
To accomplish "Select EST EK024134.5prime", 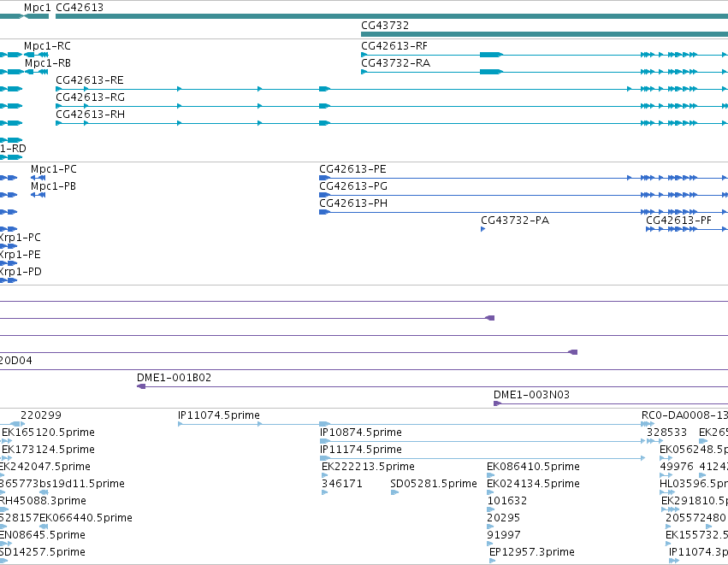I will pyautogui.click(x=533, y=484).
